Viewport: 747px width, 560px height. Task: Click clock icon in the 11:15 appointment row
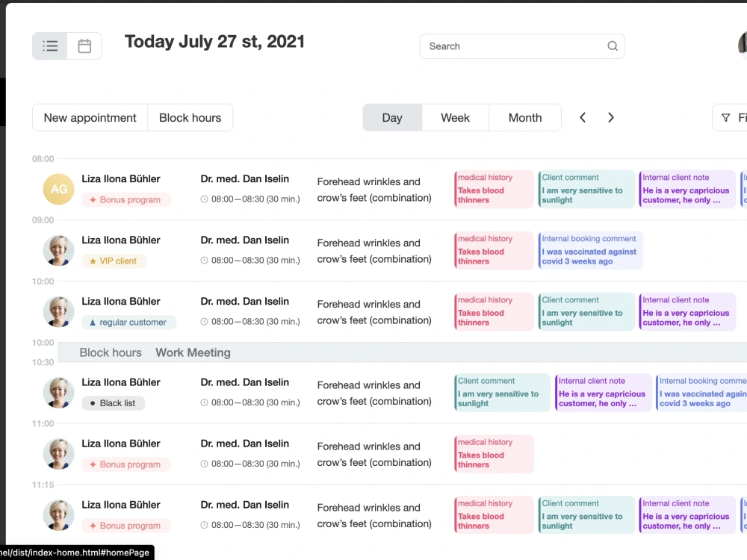tap(204, 525)
